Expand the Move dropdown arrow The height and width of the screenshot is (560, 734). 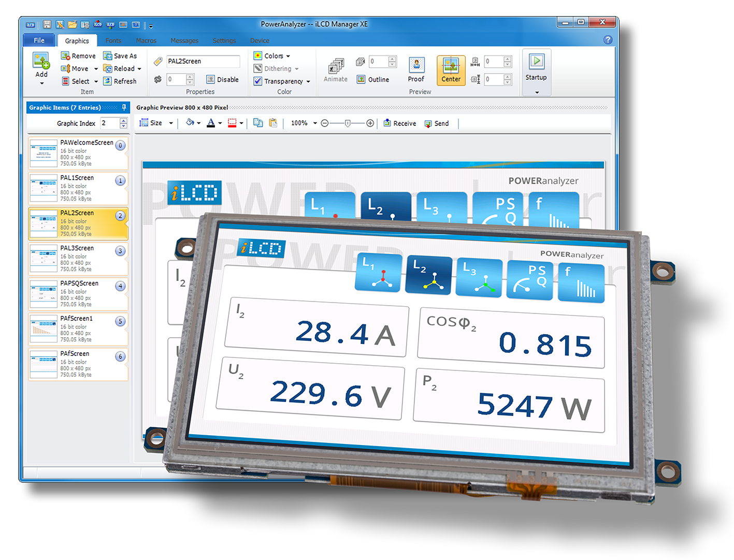(x=96, y=69)
